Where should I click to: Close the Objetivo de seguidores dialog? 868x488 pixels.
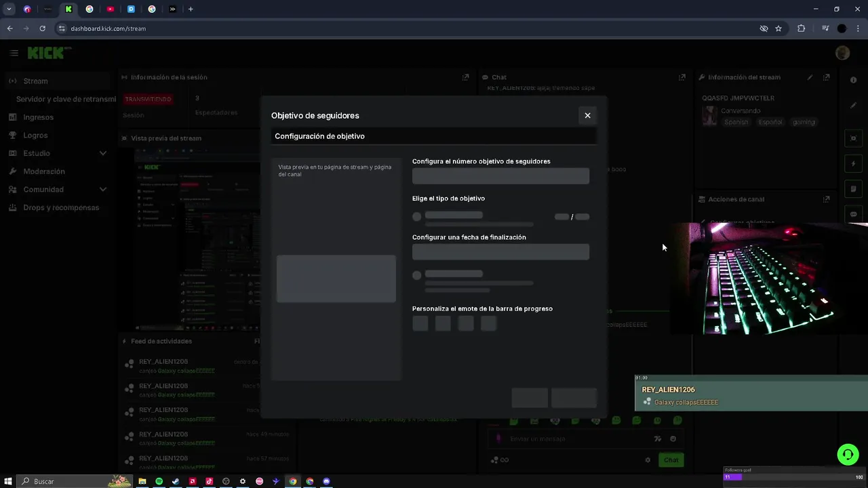[x=587, y=115]
